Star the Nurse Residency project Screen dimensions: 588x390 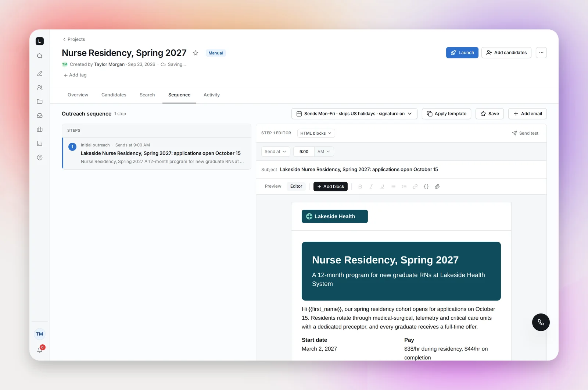(x=196, y=53)
